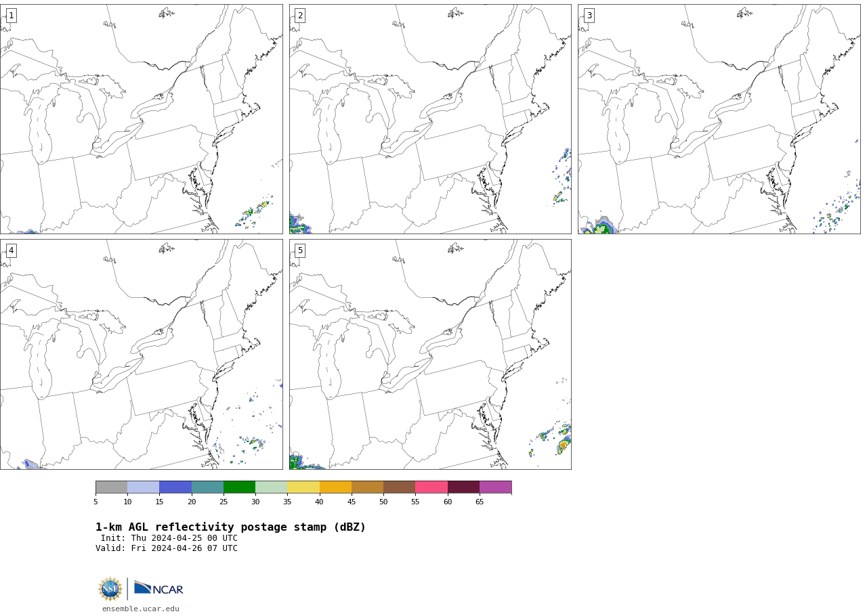Click the 1-km AGL reflectivity title
867x616 pixels.
[x=230, y=527]
